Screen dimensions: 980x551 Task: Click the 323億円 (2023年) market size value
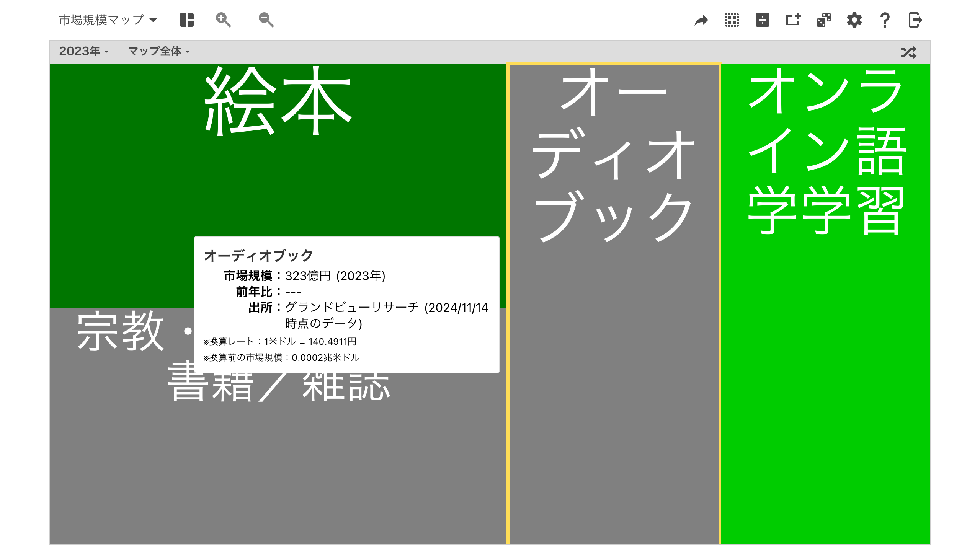[335, 275]
